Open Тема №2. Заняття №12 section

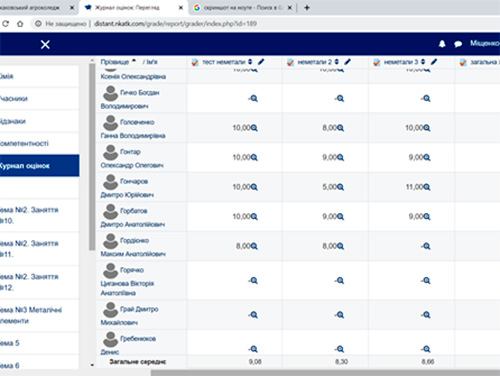pyautogui.click(x=39, y=282)
